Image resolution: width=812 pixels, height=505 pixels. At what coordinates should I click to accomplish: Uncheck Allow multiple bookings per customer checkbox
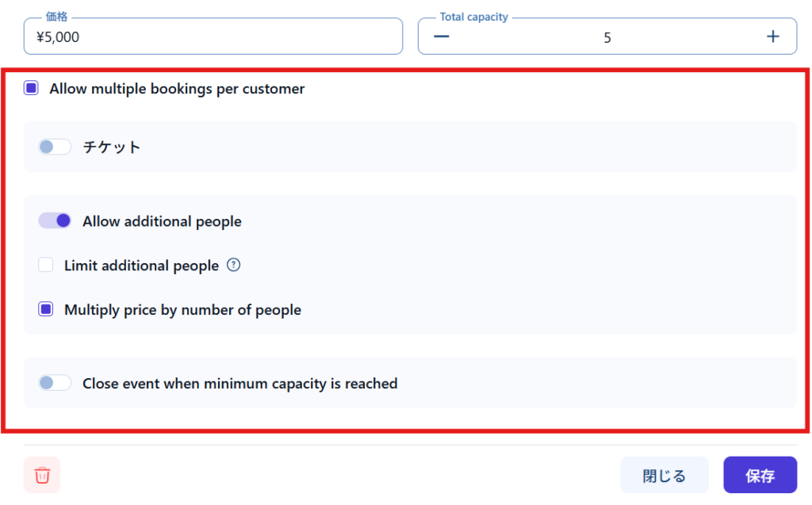coord(31,89)
